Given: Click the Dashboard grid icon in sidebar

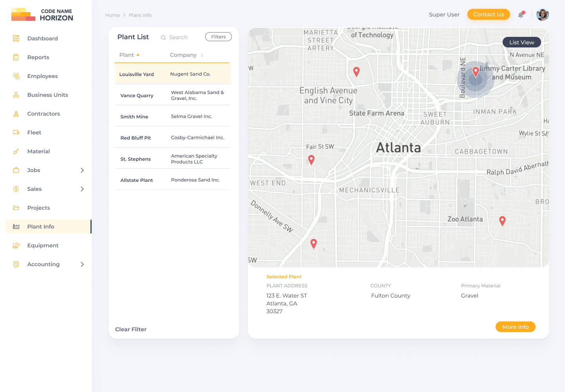Looking at the screenshot, I should [x=16, y=38].
